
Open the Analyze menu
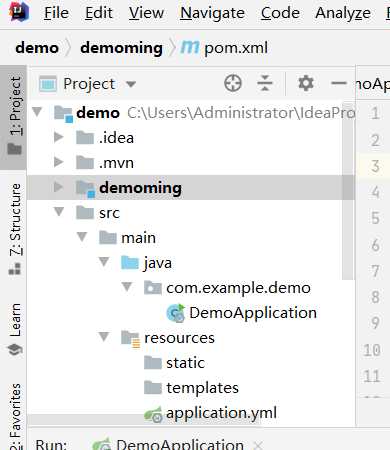coord(343,13)
